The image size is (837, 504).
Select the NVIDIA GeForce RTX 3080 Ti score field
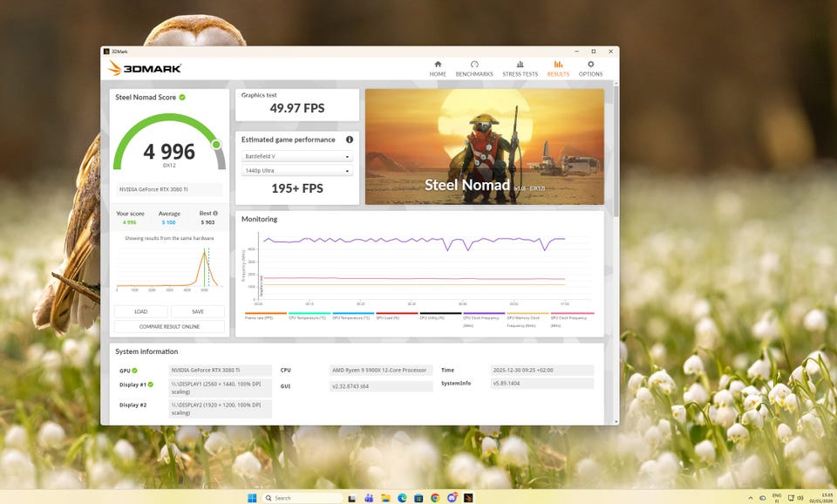[x=169, y=189]
